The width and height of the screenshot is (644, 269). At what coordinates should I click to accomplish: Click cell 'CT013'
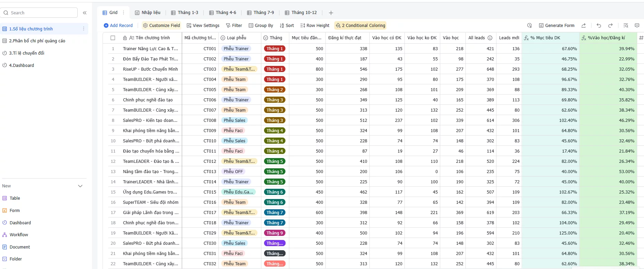(200, 171)
